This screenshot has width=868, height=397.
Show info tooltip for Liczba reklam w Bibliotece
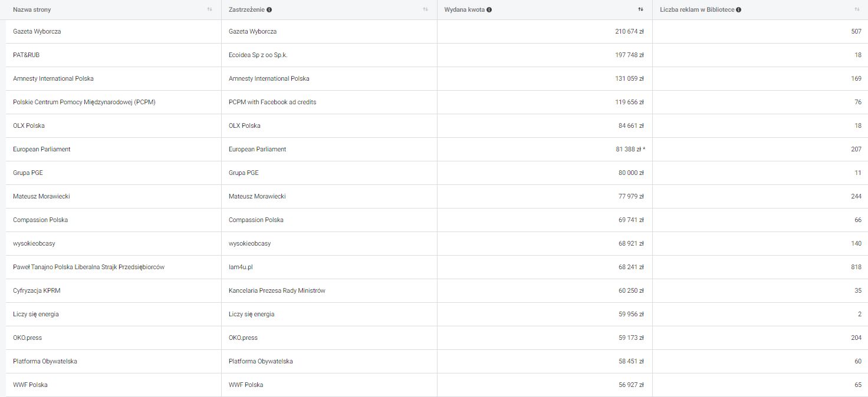pos(738,10)
